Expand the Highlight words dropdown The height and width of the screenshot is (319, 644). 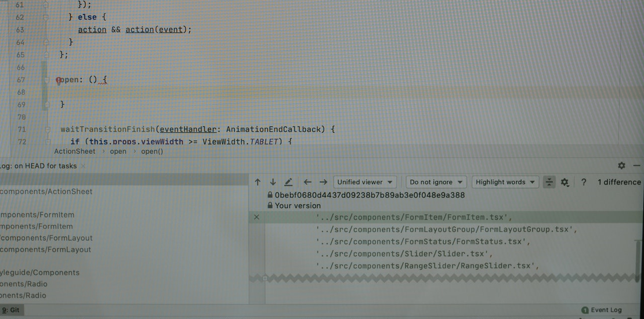coord(505,182)
